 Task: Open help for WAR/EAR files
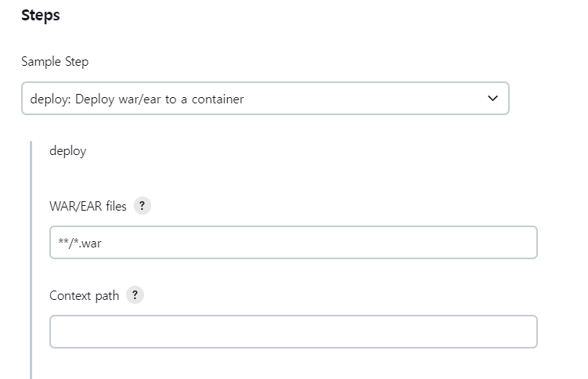(142, 205)
